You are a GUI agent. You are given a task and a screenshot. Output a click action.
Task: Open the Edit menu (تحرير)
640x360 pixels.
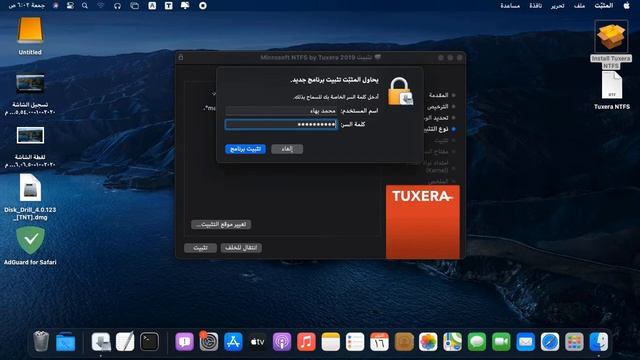coord(557,6)
